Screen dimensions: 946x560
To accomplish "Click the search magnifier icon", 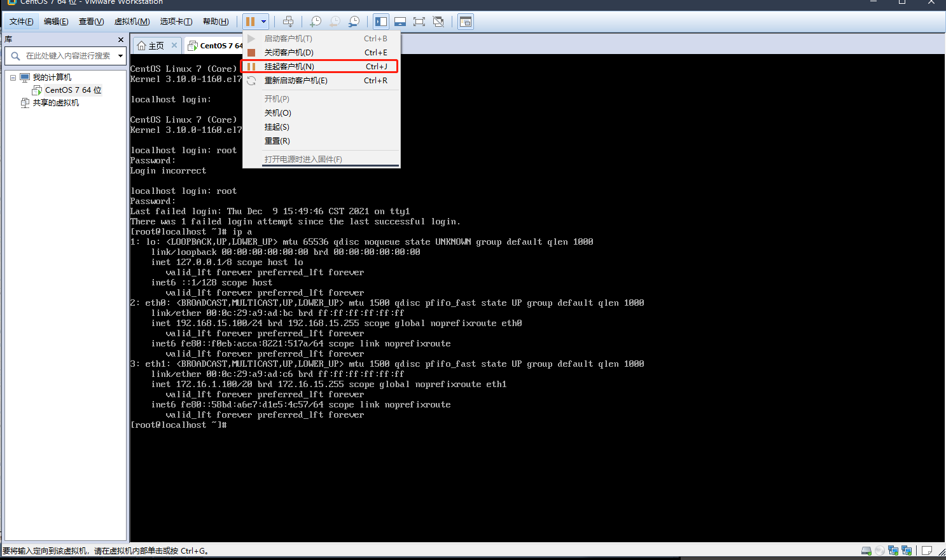I will click(15, 56).
